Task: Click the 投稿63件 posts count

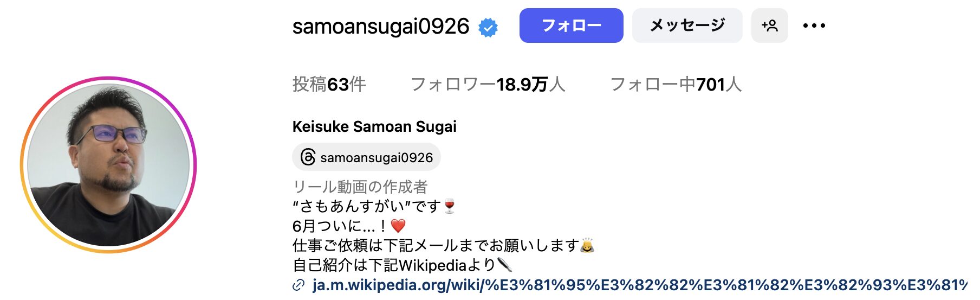Action: click(x=329, y=84)
